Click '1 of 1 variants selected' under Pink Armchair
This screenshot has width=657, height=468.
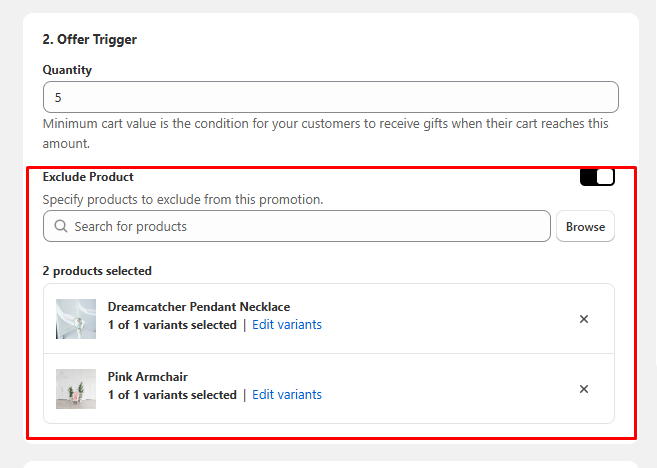coord(172,395)
